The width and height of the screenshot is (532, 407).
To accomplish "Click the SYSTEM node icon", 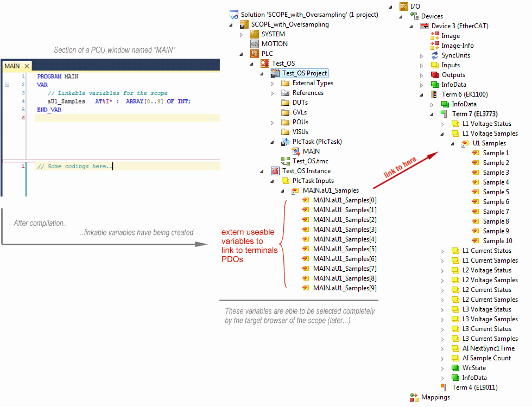I will point(254,34).
